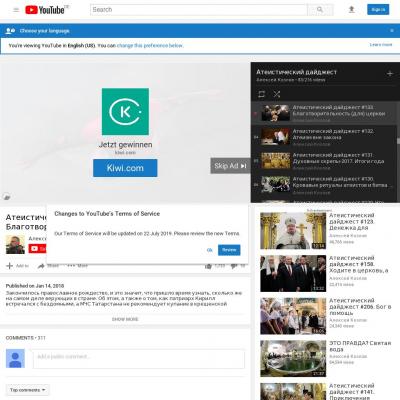Save playlist with the plus icon
The image size is (400, 400).
pos(390,73)
